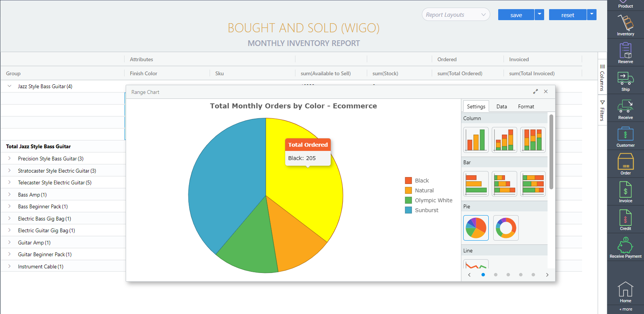Expand the Precision Style Bass Guitar group
This screenshot has height=314, width=644.
[x=9, y=159]
